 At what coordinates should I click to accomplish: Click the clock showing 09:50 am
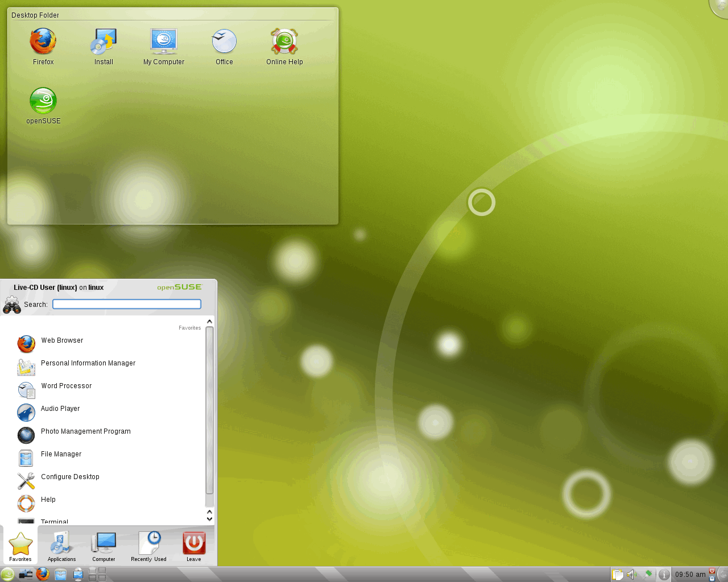tap(690, 575)
